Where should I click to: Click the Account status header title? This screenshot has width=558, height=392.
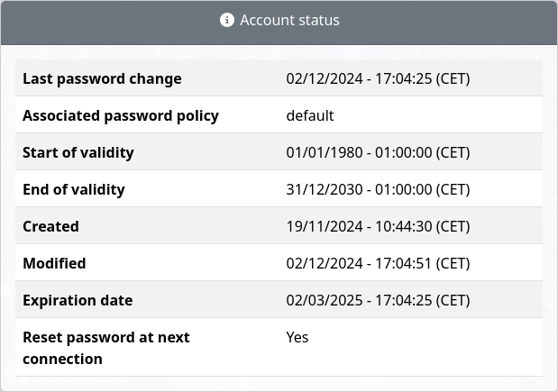tap(289, 20)
